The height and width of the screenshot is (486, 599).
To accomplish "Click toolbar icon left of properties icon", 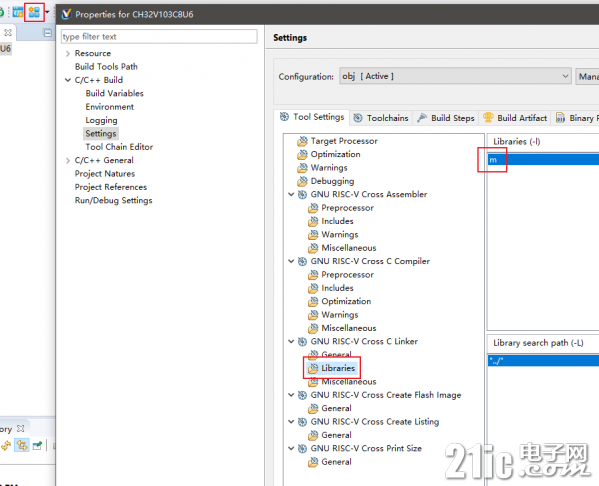I will click(18, 13).
